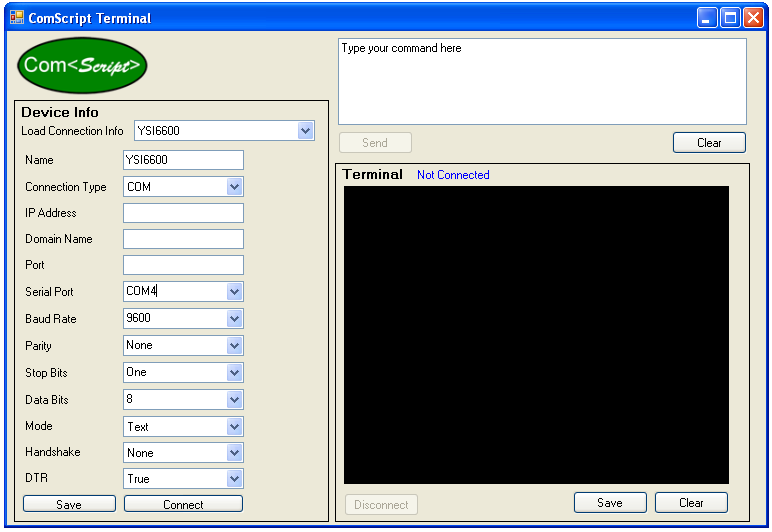Click the Name text field
This screenshot has width=772, height=532.
[183, 160]
